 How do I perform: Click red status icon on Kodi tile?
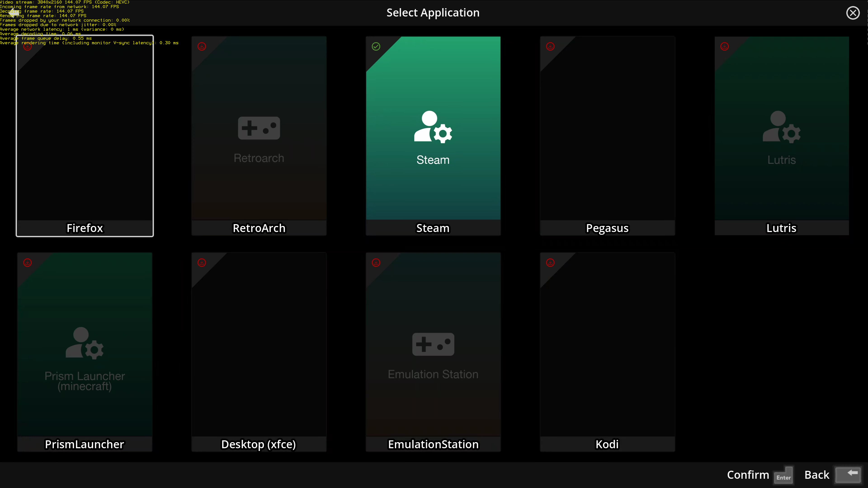pos(550,263)
